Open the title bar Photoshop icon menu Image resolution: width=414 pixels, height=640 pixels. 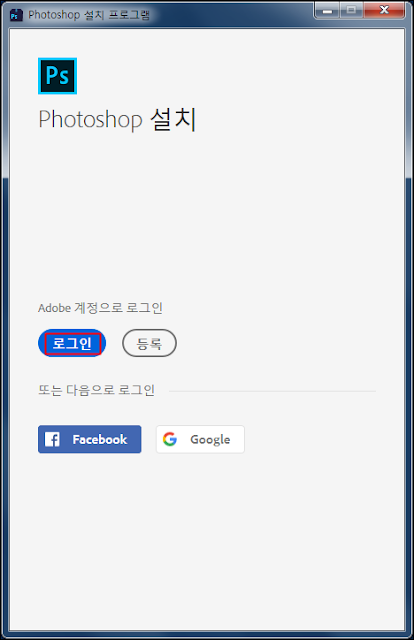[x=16, y=16]
